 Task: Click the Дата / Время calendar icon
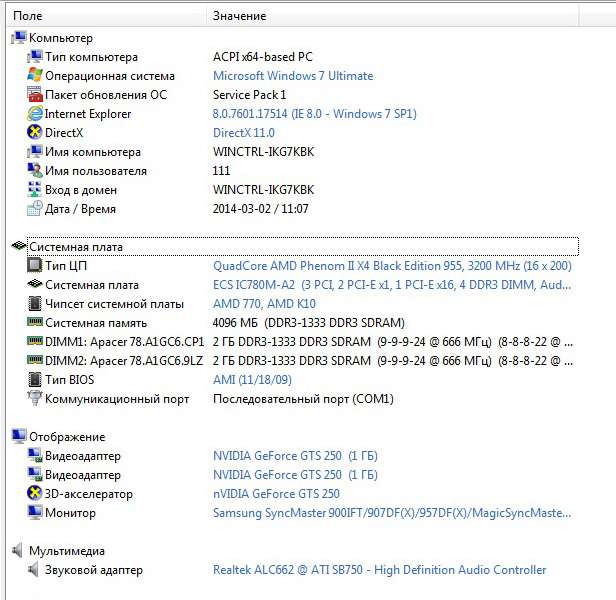coord(35,209)
